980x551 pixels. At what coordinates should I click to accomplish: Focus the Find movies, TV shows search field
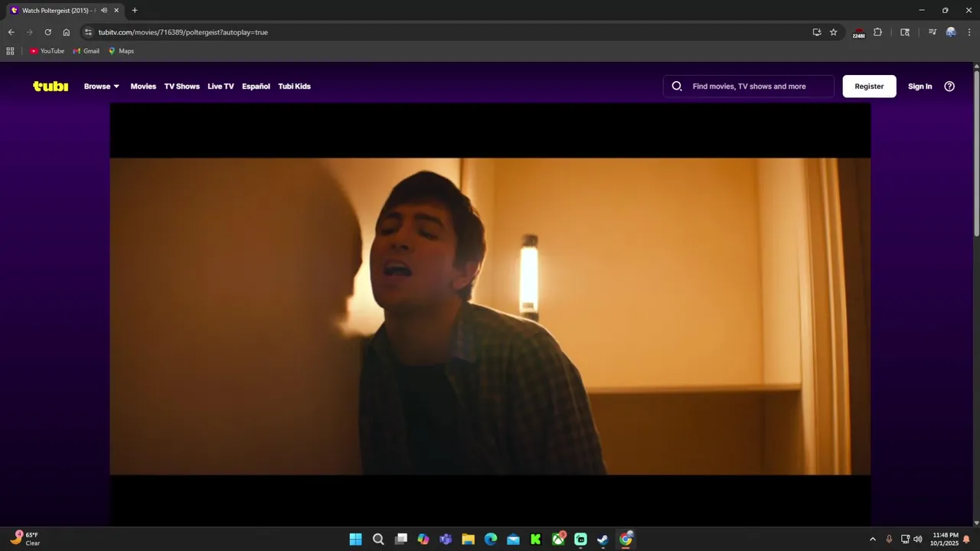(749, 86)
